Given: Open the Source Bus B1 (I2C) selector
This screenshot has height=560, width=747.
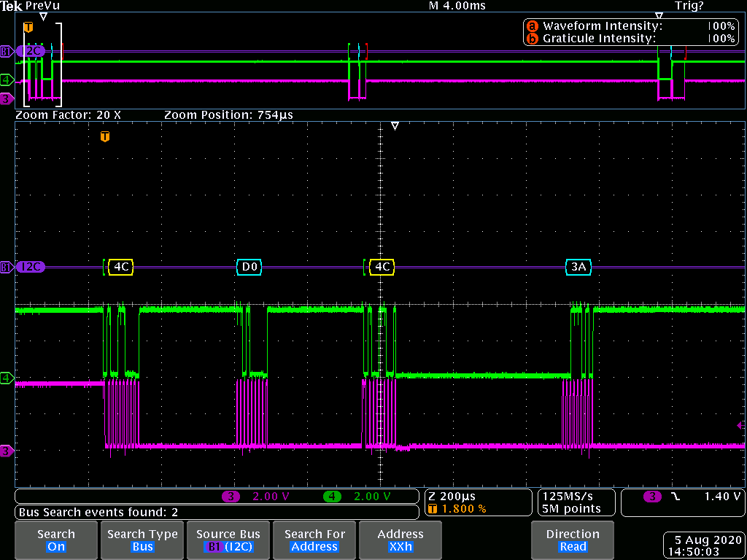Looking at the screenshot, I should [x=228, y=540].
